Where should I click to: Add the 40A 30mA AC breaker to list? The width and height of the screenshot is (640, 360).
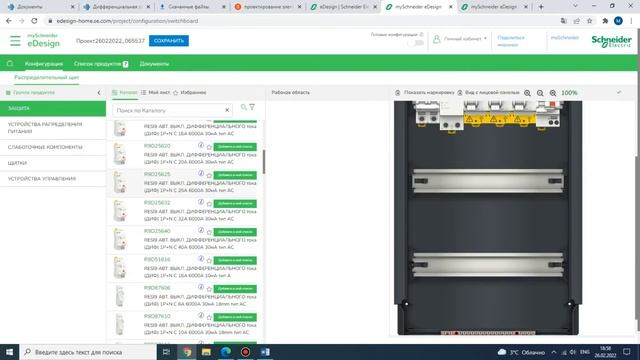coord(235,232)
